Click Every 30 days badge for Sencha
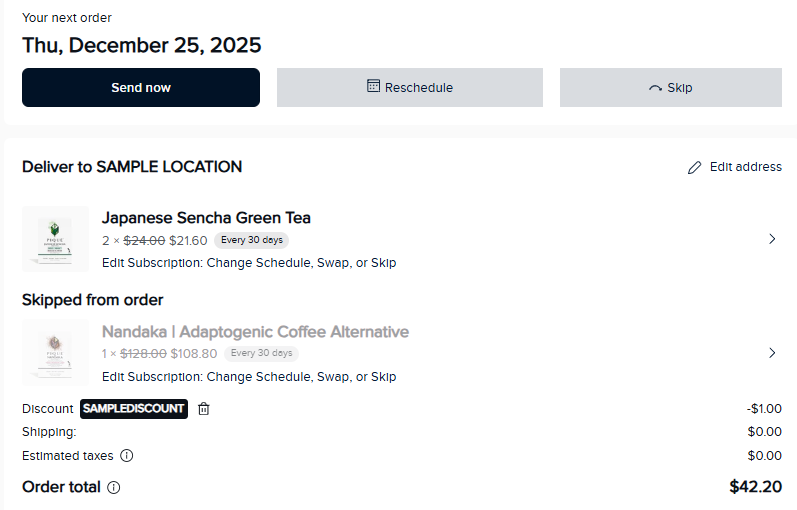Screen dimensions: 797x510 pyautogui.click(x=251, y=240)
